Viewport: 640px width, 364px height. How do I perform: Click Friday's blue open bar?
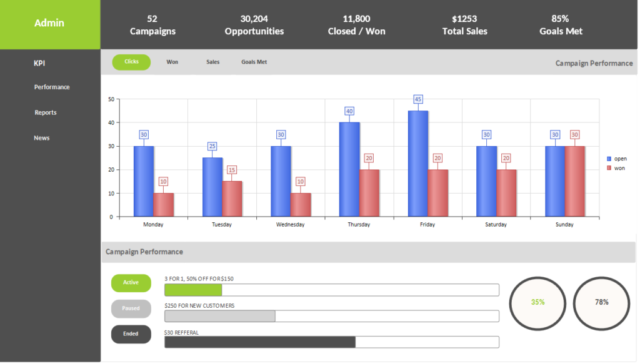coord(417,164)
